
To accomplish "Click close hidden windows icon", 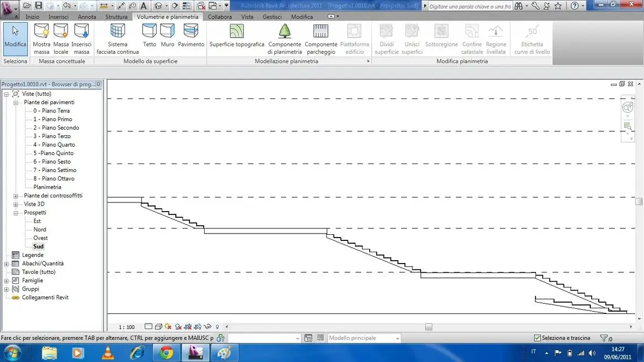I will tap(201, 6).
